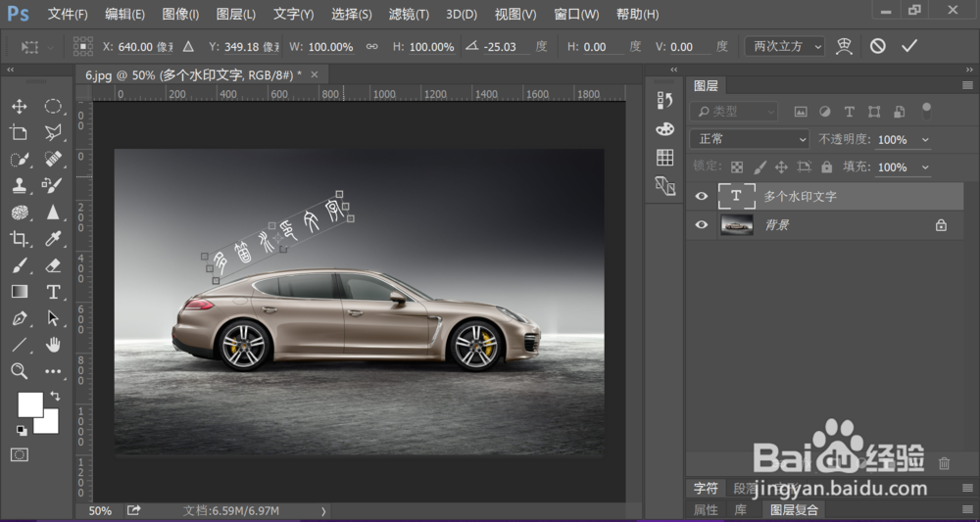The height and width of the screenshot is (522, 980).
Task: Select the Gradient tool
Action: point(20,292)
